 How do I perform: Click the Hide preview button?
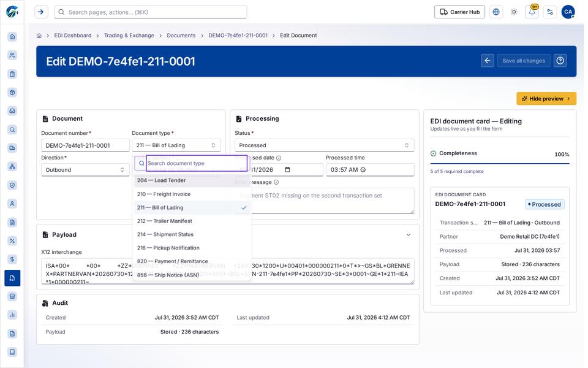click(x=546, y=99)
